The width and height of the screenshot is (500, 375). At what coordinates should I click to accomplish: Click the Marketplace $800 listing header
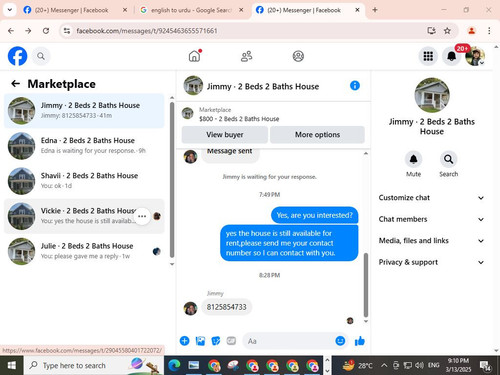273,114
